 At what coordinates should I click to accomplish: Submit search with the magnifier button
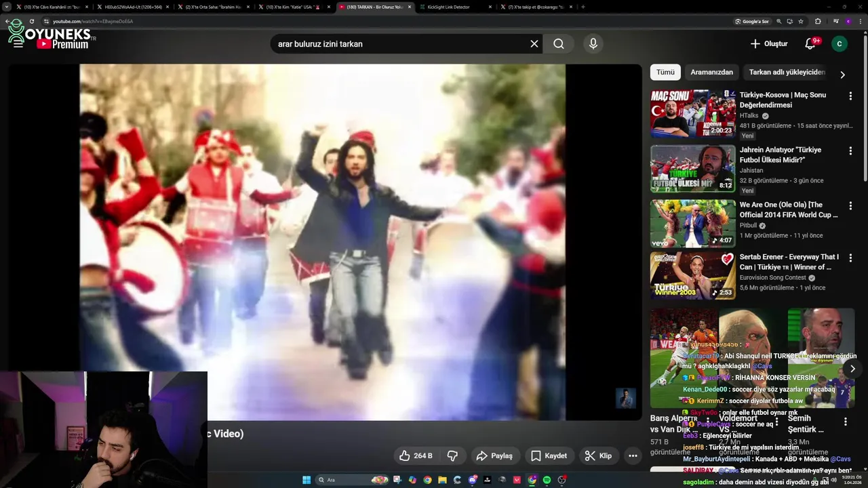point(558,44)
